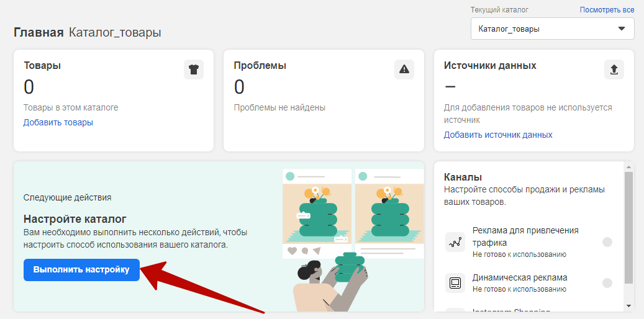Open the Добавить товары link

(58, 122)
